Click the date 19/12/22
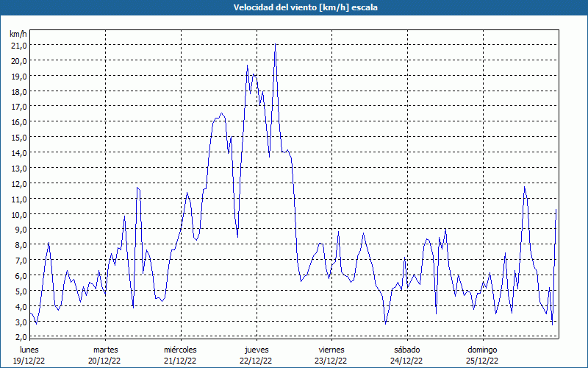Image resolution: width=588 pixels, height=368 pixels. (29, 361)
